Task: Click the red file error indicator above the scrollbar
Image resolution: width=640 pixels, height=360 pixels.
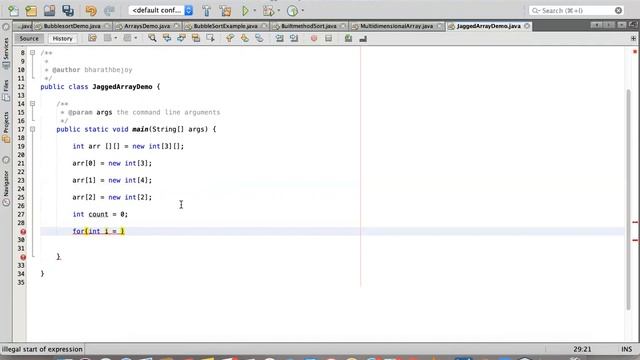Action: [635, 52]
